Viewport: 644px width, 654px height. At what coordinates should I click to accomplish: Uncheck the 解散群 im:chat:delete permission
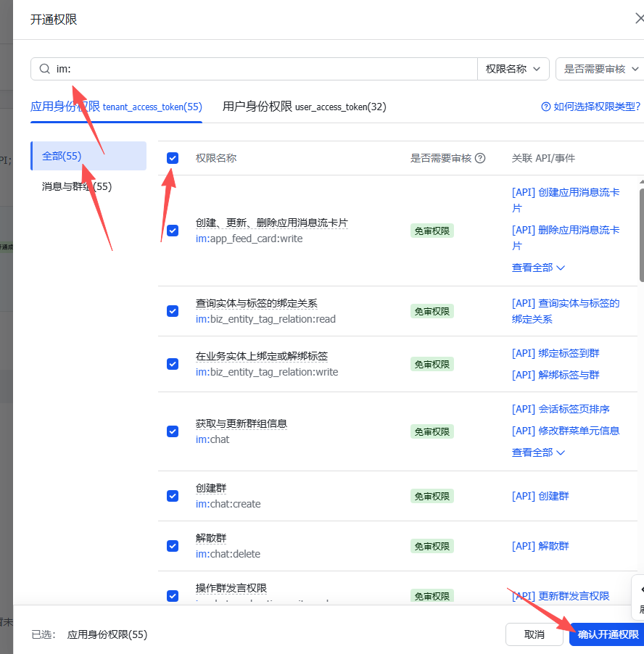[x=173, y=546]
